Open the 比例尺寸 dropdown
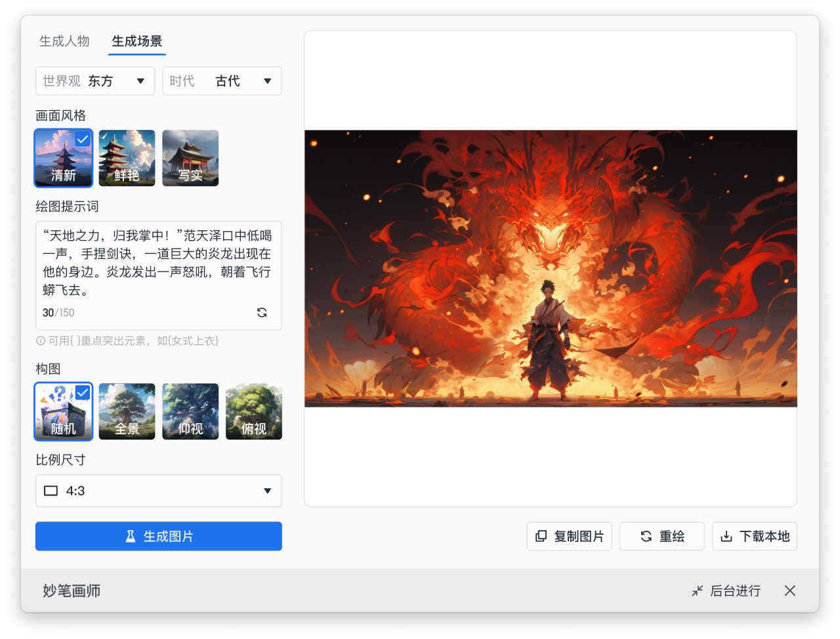This screenshot has height=639, width=840. pyautogui.click(x=158, y=490)
